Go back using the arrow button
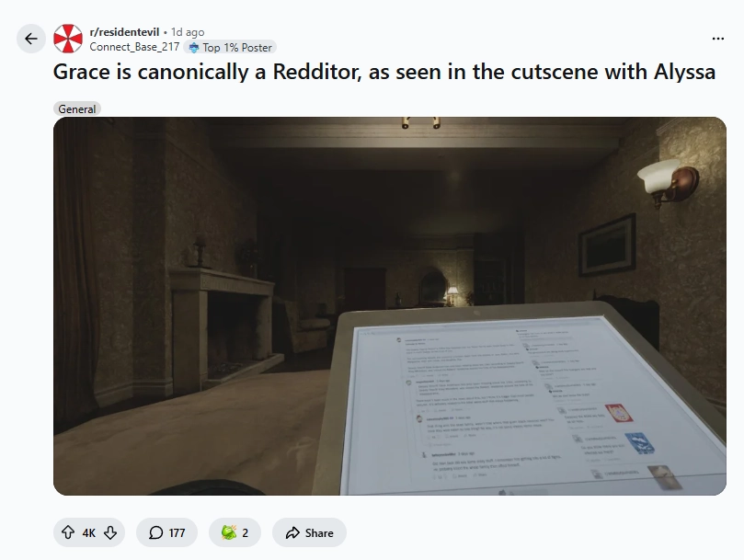The width and height of the screenshot is (744, 560). coord(31,39)
